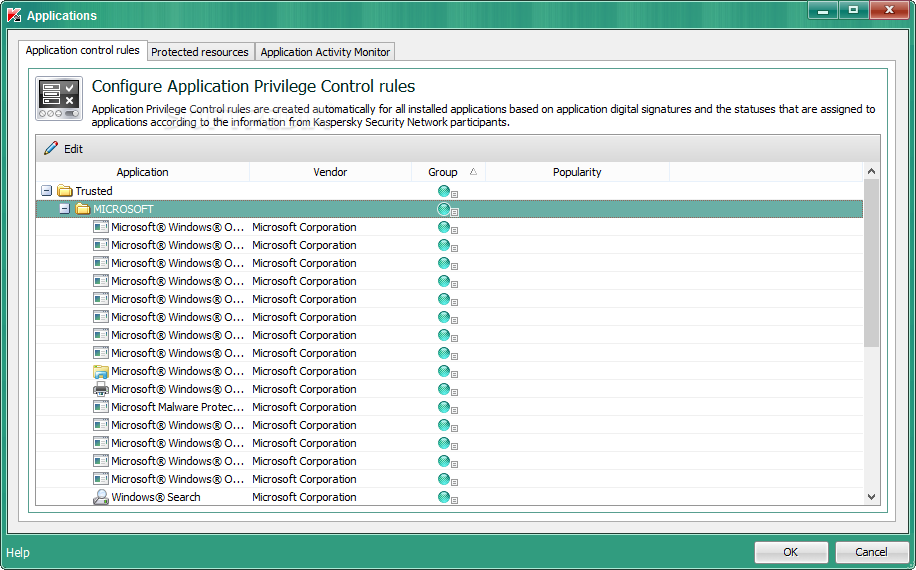The height and width of the screenshot is (570, 916).
Task: Select the Windows® Search application row
Action: 449,497
